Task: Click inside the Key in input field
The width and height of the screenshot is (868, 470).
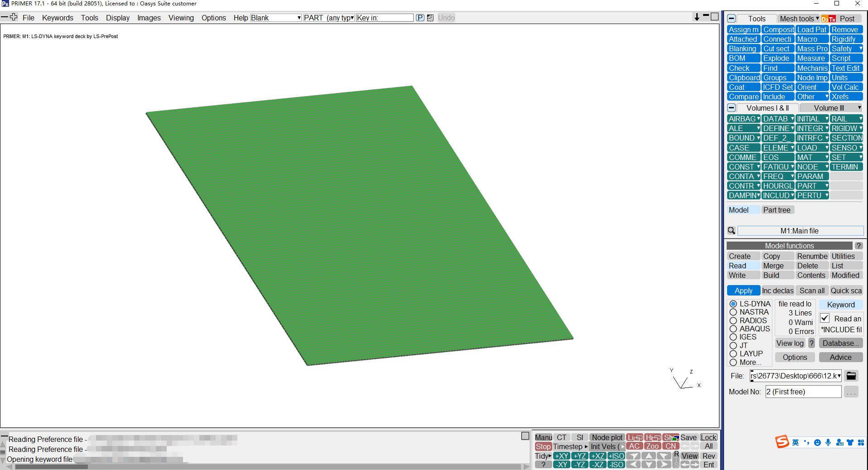Action: pyautogui.click(x=385, y=18)
